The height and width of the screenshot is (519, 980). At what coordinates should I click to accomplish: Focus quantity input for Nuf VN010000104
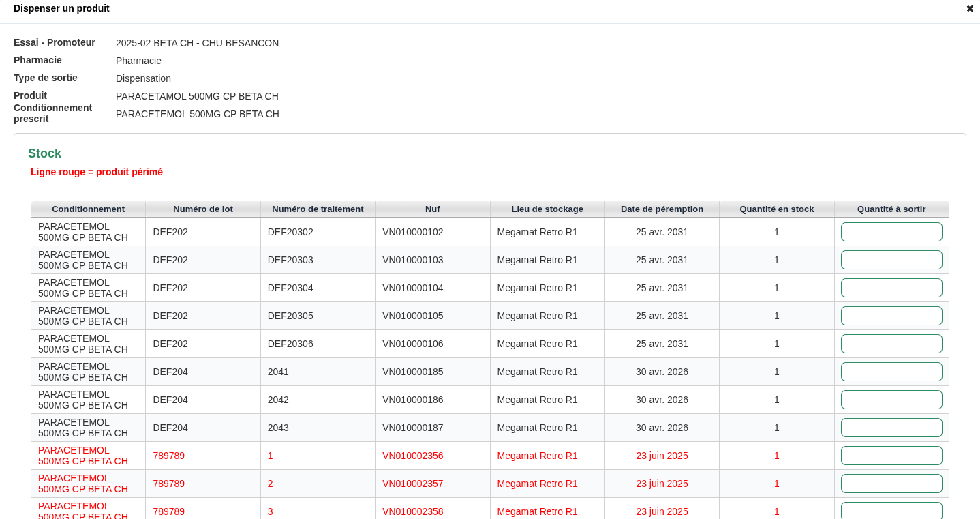891,288
